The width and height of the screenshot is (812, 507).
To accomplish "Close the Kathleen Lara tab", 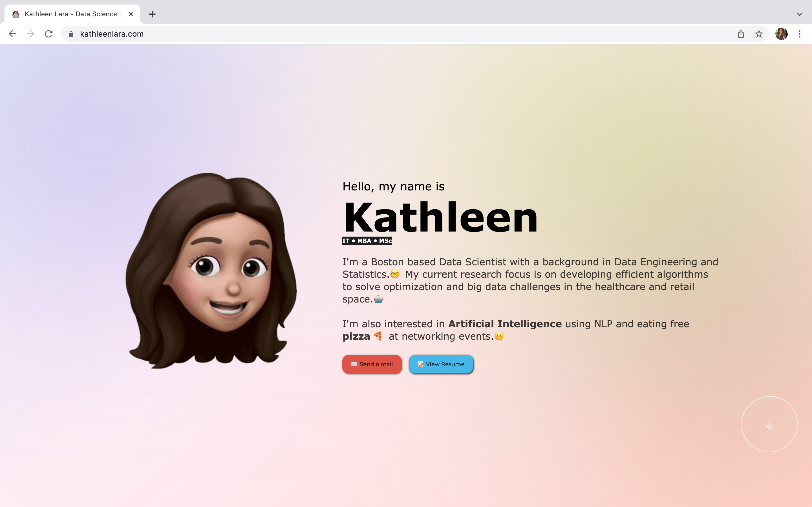I will click(131, 14).
